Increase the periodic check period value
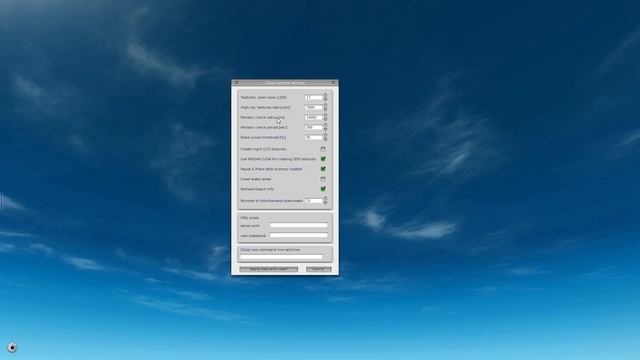This screenshot has height=360, width=640. pos(325,125)
